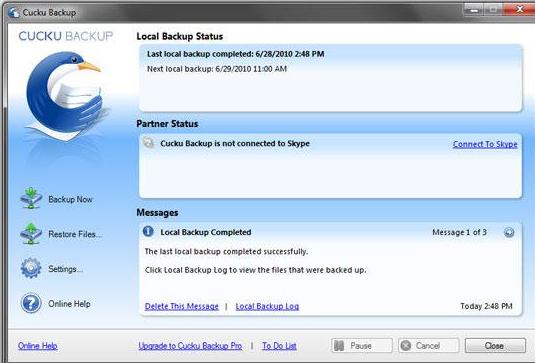Click Delete This Message link
Image resolution: width=535 pixels, height=363 pixels.
pos(182,306)
